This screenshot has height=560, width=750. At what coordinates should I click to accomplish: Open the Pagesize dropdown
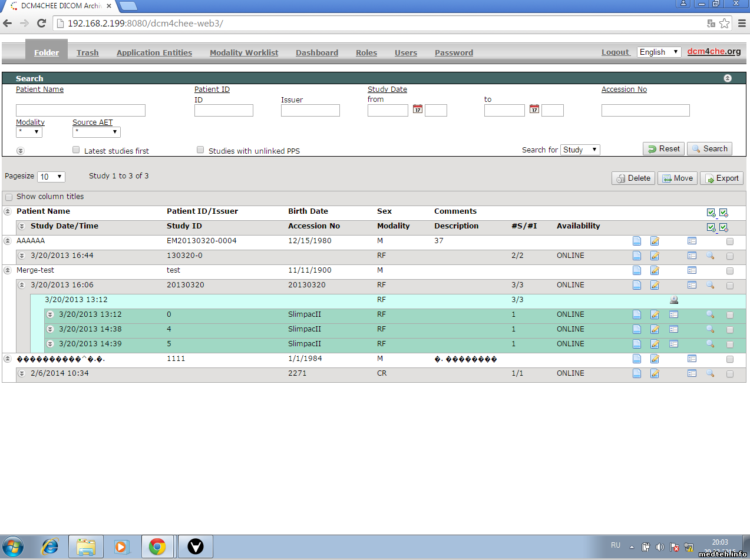(x=51, y=177)
